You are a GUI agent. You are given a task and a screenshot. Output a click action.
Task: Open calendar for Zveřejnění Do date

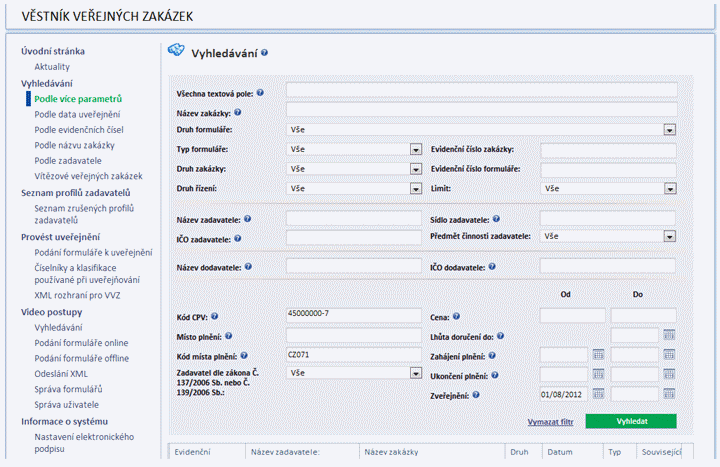[669, 394]
